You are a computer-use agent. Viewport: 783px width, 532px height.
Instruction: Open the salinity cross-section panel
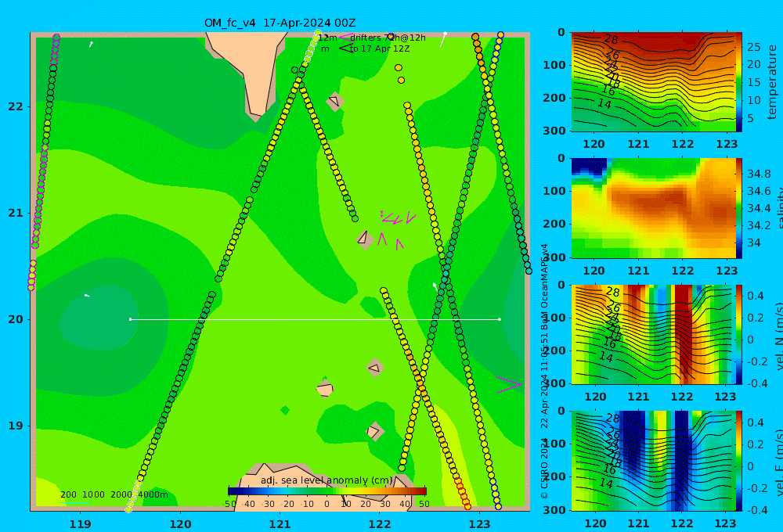point(653,208)
